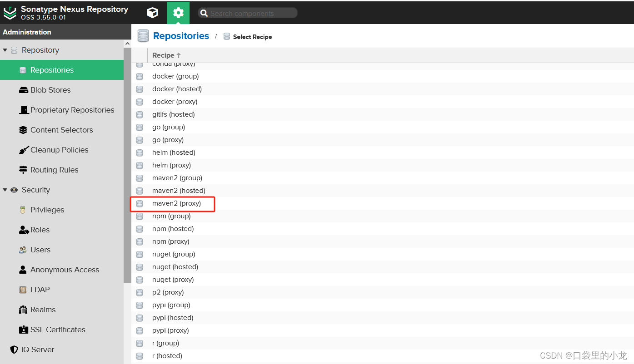This screenshot has height=364, width=634.
Task: Select the pypi (hosted) recipe
Action: pyautogui.click(x=383, y=318)
